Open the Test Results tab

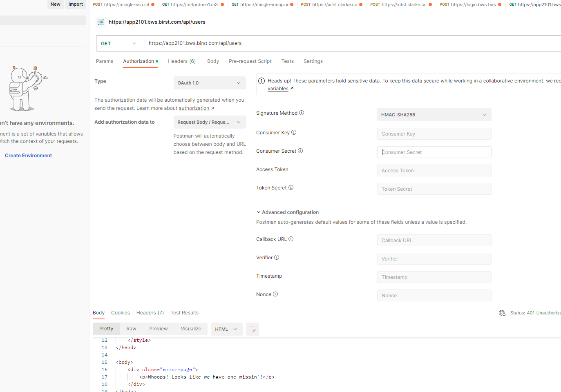[184, 313]
